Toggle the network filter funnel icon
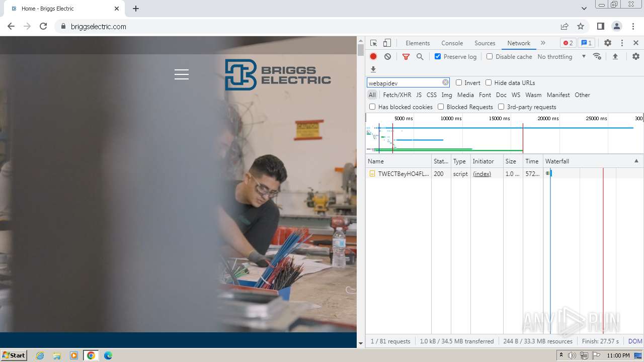This screenshot has height=362, width=644. coord(406,57)
